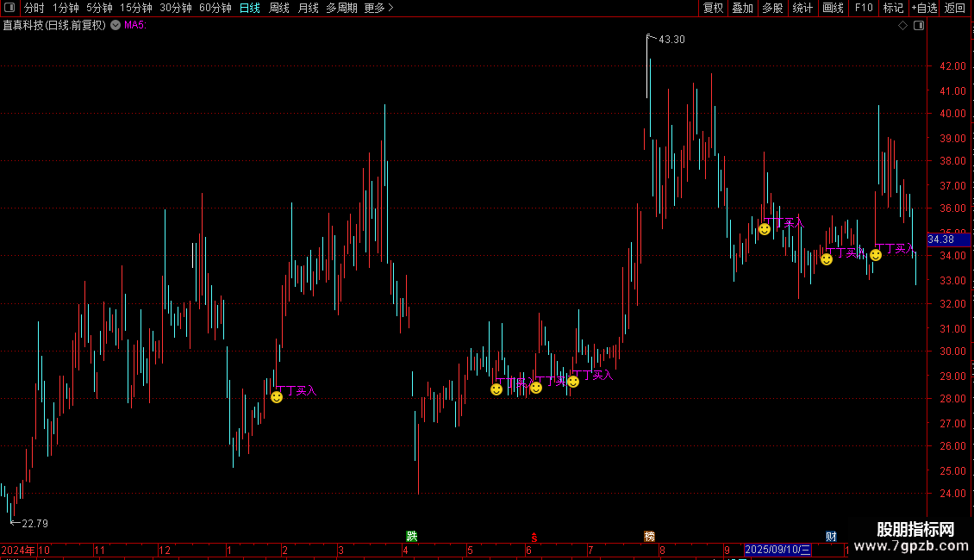The image size is (974, 560).
Task: Select the 60分钟 period tab
Action: [215, 8]
